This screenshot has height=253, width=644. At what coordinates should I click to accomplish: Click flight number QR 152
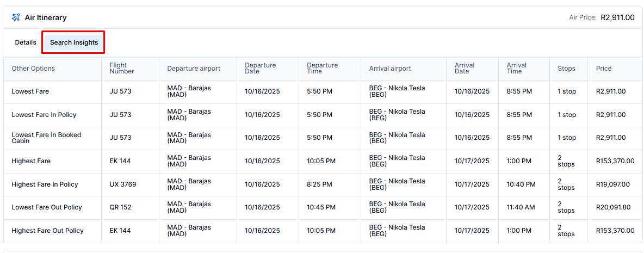[x=120, y=207]
